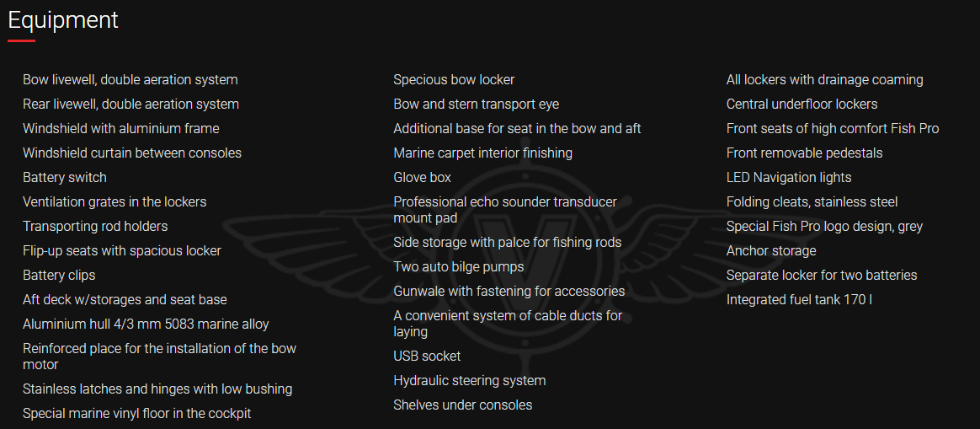
Task: Select "Transporting rod holders" entry
Action: pos(95,227)
